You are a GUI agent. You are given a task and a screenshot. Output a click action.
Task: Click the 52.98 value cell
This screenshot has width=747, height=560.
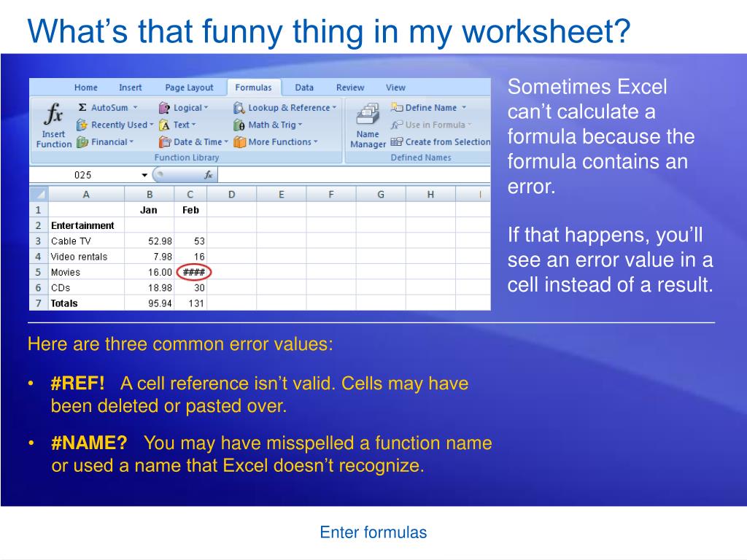pos(149,241)
